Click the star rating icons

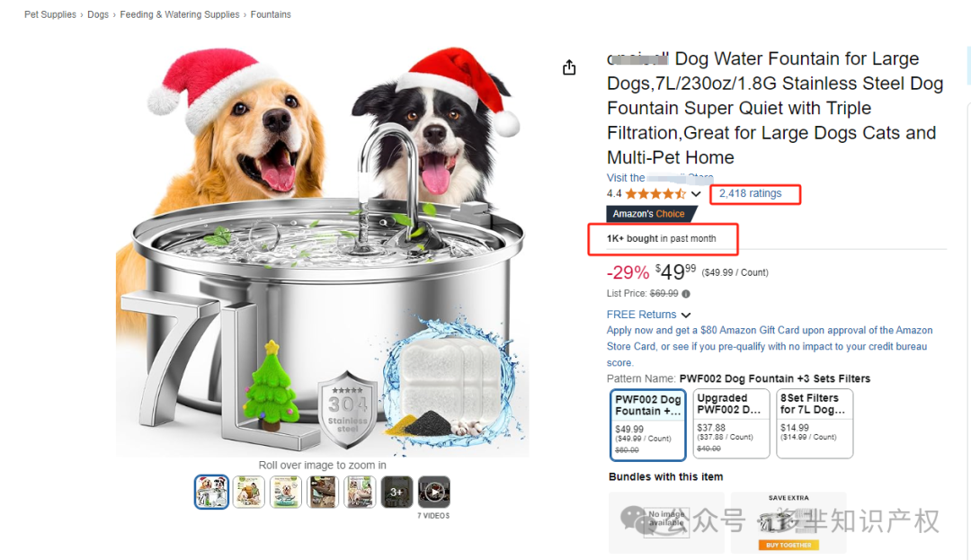pyautogui.click(x=655, y=194)
